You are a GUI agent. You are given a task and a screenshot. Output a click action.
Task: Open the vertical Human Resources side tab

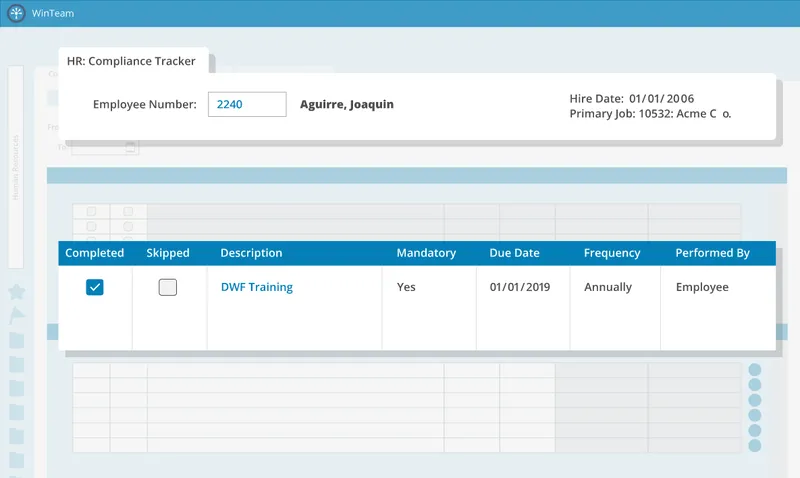pyautogui.click(x=15, y=167)
